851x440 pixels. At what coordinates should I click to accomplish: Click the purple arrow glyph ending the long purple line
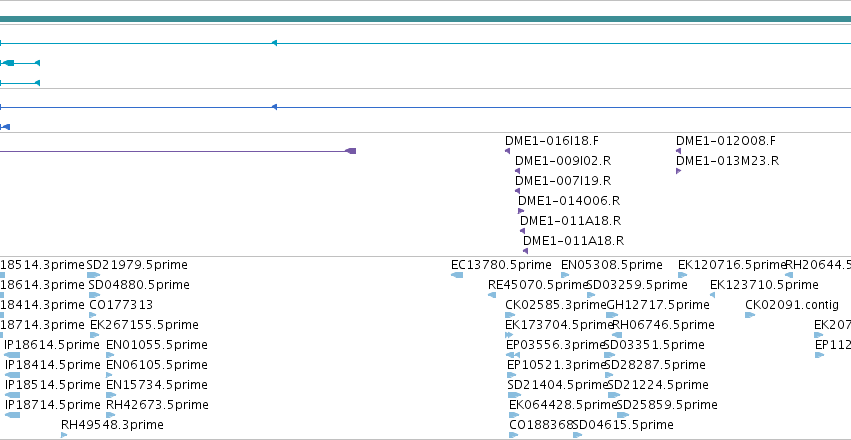(x=351, y=151)
